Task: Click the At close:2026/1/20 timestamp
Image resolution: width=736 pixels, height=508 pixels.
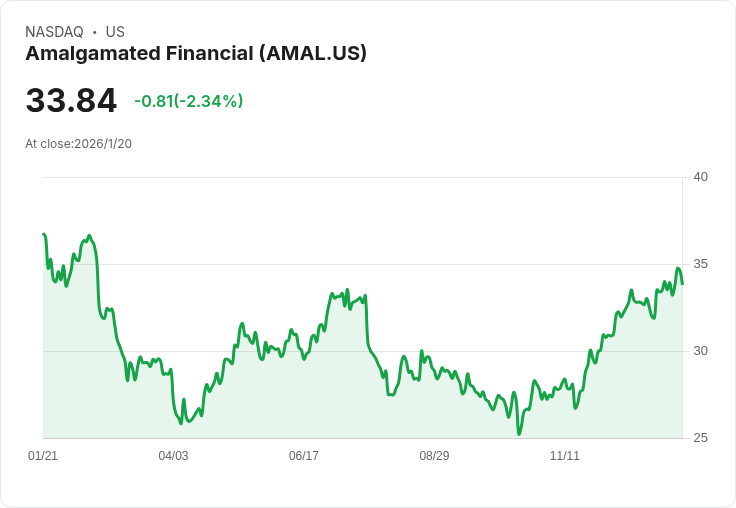Action: tap(78, 144)
